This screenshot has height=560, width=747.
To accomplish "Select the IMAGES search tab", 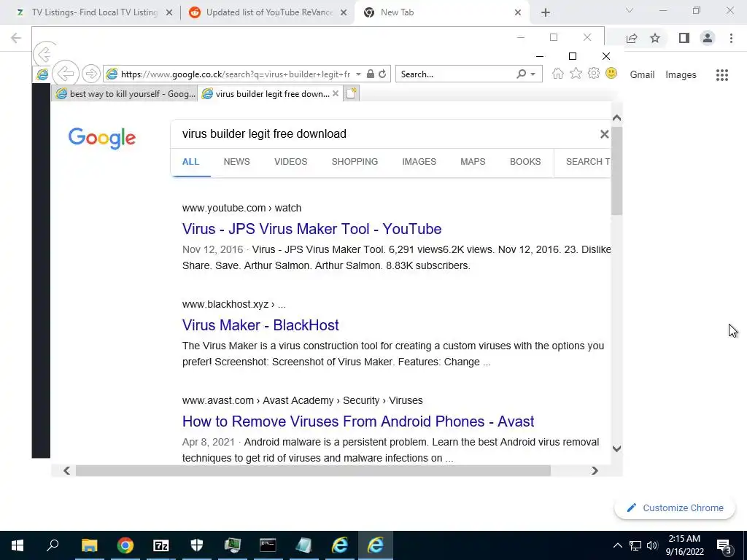I will (419, 162).
